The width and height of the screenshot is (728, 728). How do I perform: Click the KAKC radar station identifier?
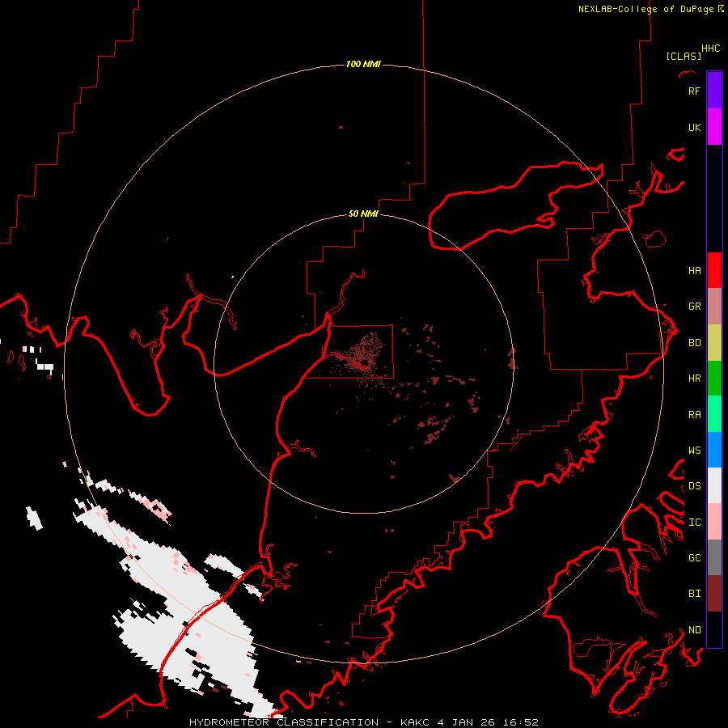416,722
